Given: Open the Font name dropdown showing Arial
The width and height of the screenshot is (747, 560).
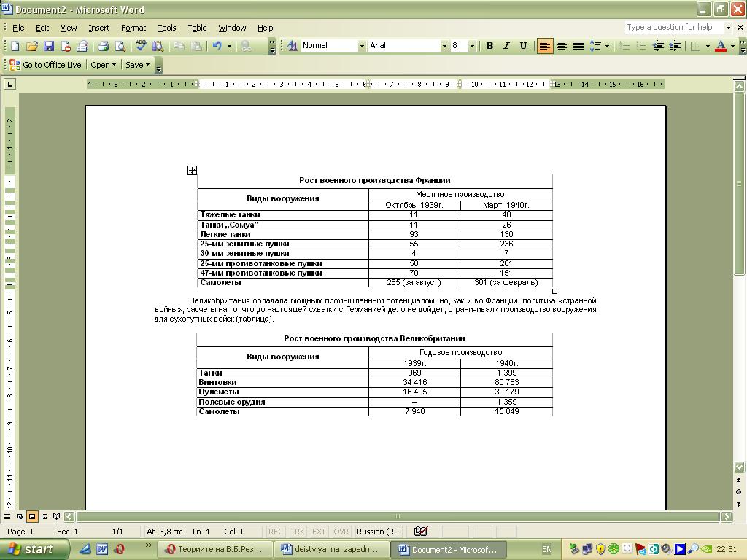Looking at the screenshot, I should (x=444, y=46).
